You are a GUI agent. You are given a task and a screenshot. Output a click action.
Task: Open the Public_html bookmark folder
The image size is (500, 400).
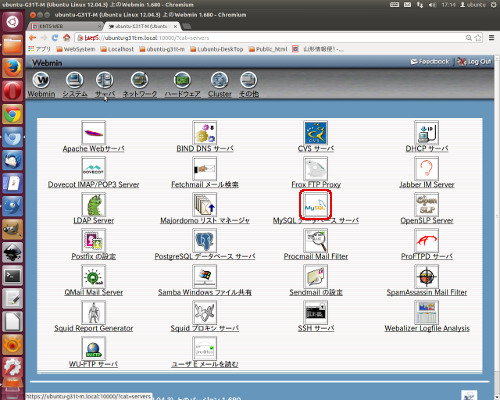pos(268,49)
